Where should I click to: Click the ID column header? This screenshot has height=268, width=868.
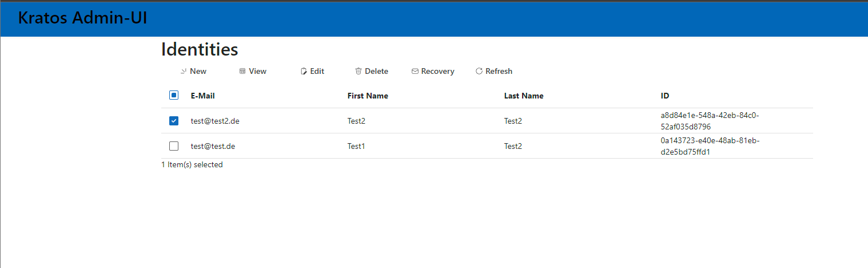(x=665, y=96)
